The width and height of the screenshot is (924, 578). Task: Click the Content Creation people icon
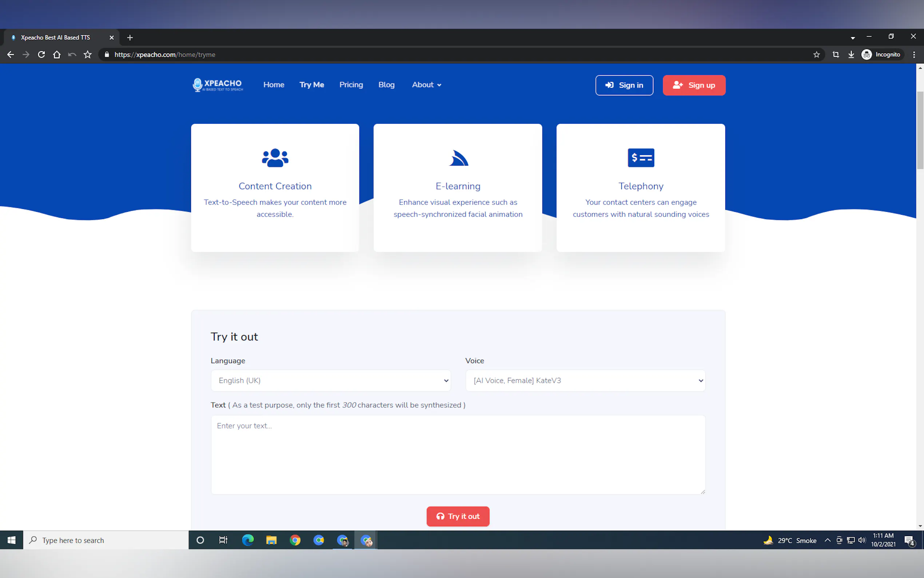tap(275, 158)
